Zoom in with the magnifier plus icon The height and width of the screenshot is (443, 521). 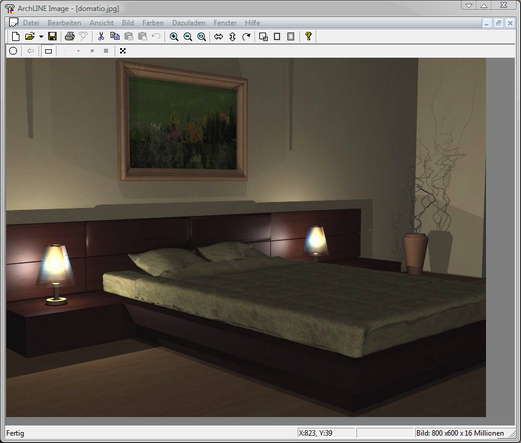pos(174,37)
